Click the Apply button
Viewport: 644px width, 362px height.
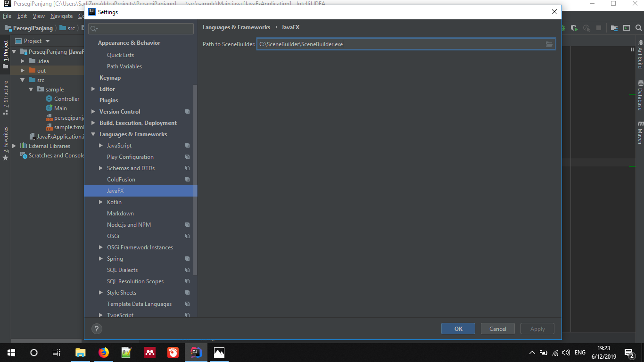(537, 329)
